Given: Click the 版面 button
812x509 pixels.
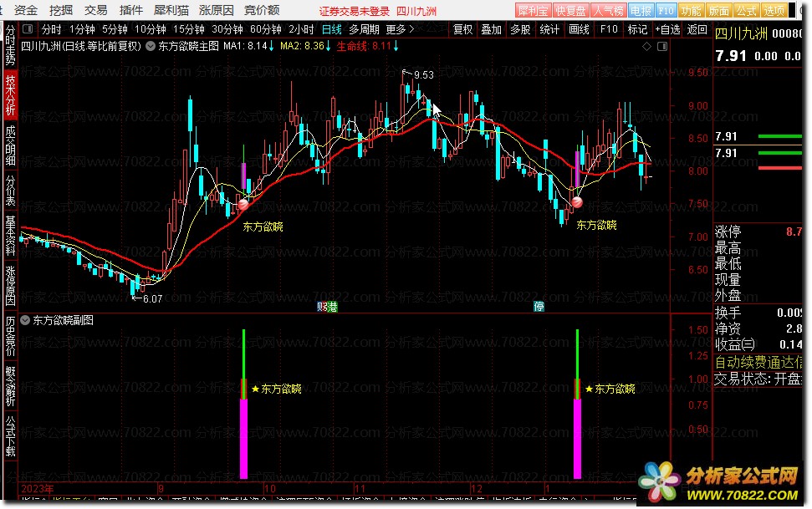Looking at the screenshot, I should coord(719,10).
